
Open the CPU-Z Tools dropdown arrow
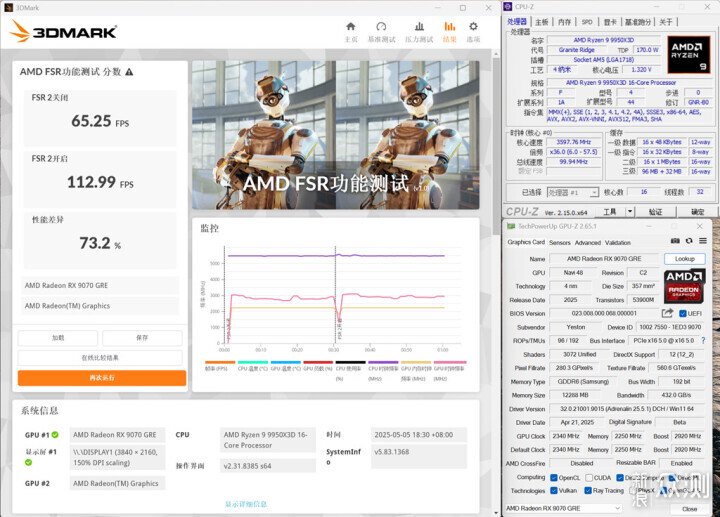pyautogui.click(x=630, y=211)
